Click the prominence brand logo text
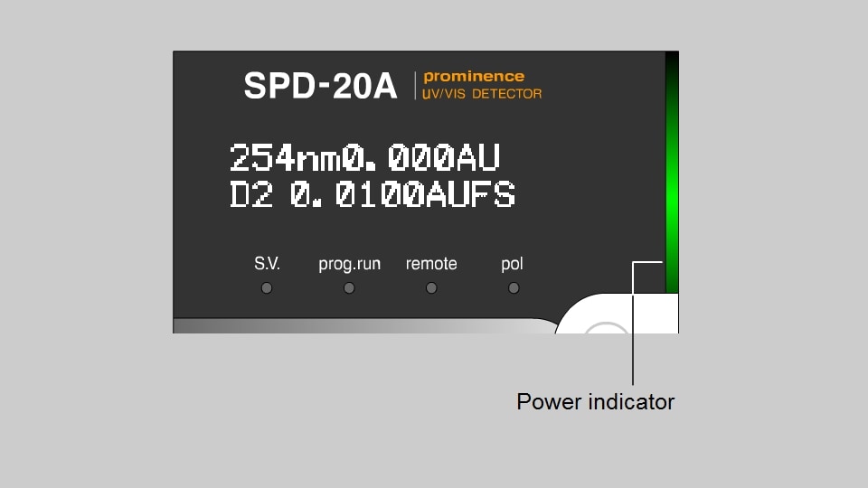868x488 pixels. (x=474, y=77)
